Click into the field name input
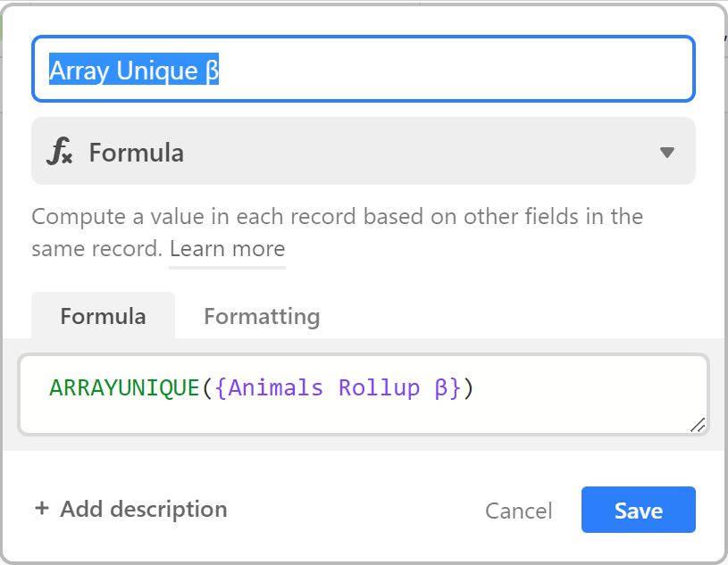Screen dimensions: 728x565 (x=363, y=69)
